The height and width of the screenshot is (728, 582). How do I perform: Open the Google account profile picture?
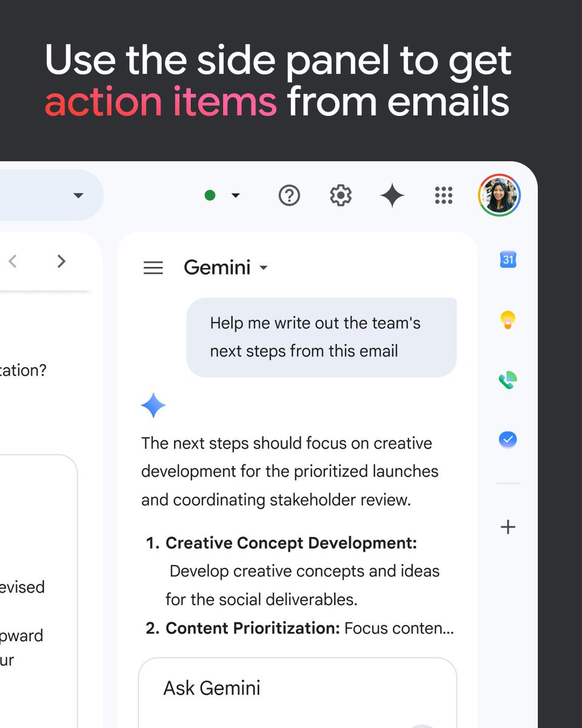[500, 195]
